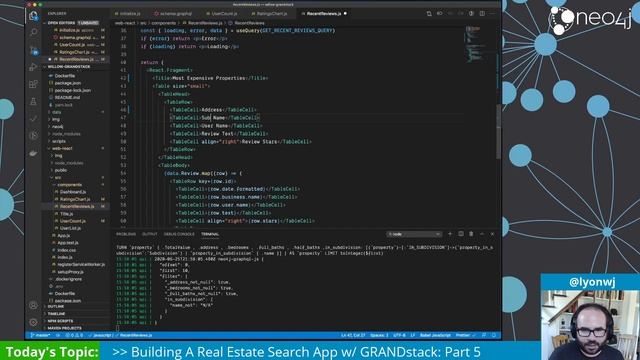
Task: Click Ln 47, Col 27 status entry
Action: [x=353, y=335]
